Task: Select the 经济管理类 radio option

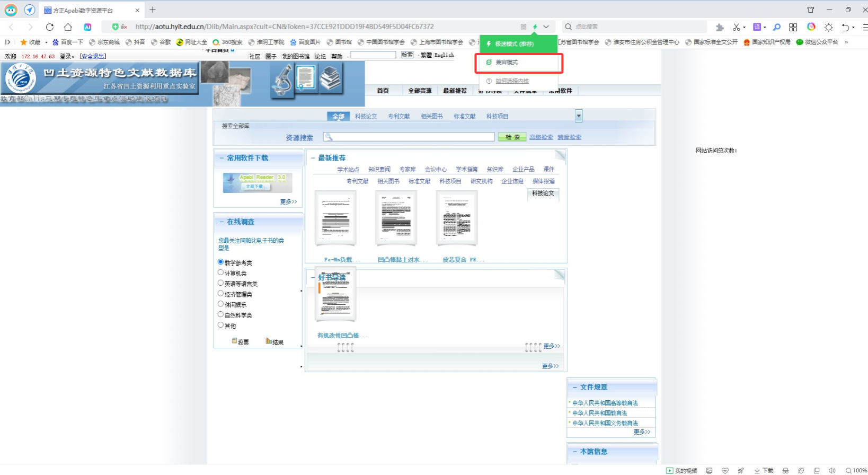Action: [220, 293]
